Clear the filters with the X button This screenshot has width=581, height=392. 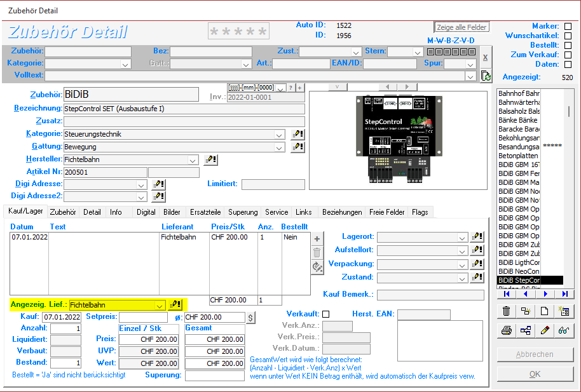[486, 57]
